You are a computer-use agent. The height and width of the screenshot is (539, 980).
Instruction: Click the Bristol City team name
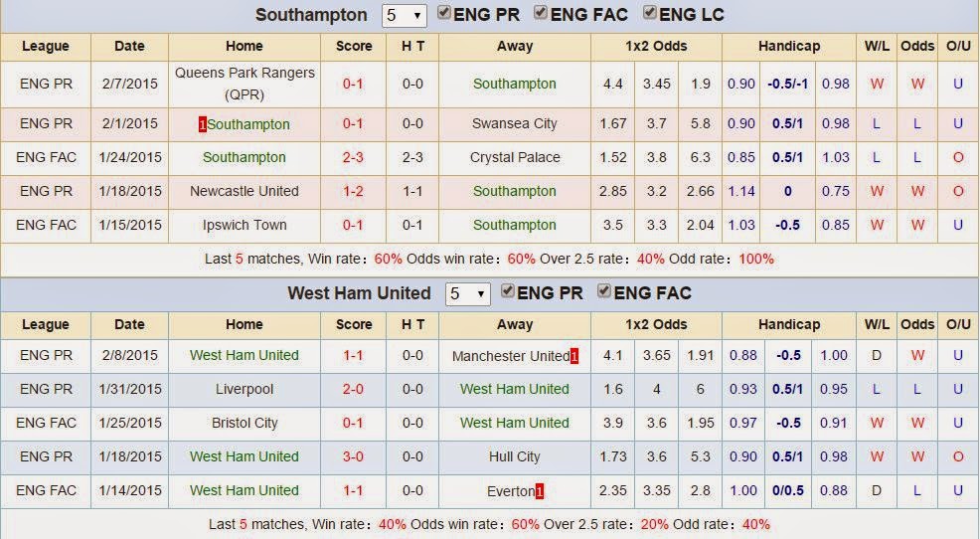[x=245, y=424]
